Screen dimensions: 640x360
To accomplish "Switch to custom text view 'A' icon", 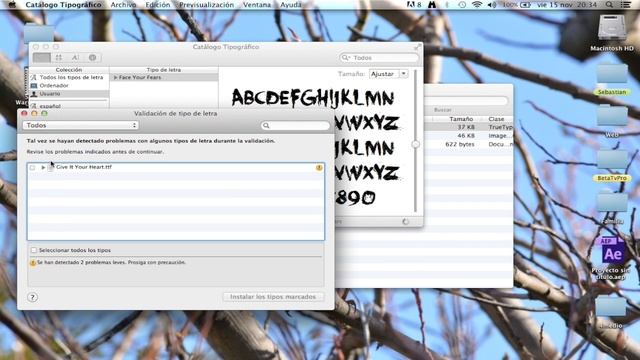I will pos(76,58).
